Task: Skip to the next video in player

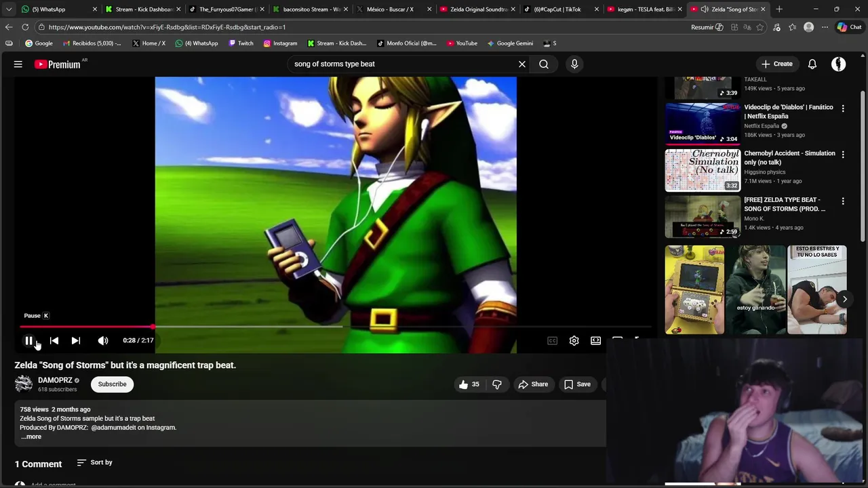Action: point(76,340)
